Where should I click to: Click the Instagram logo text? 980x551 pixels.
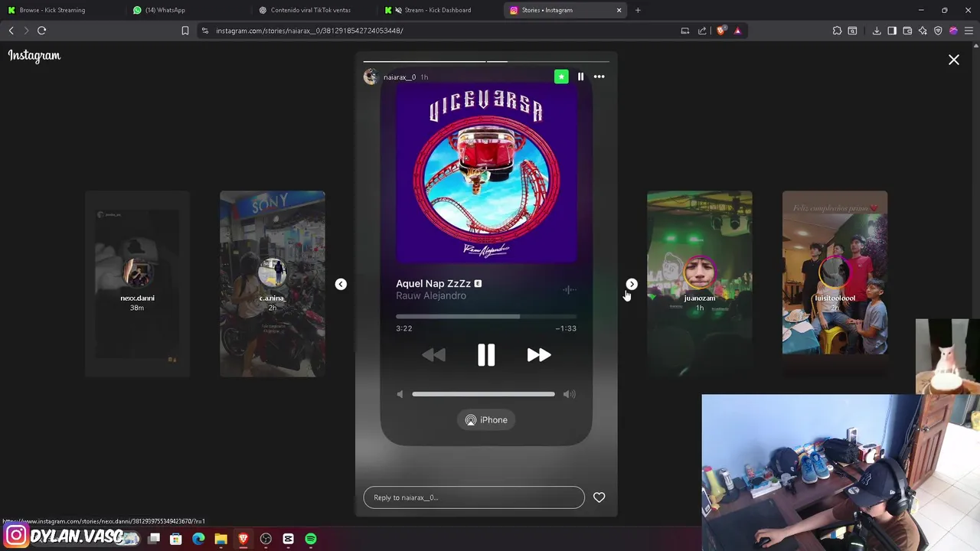[x=34, y=55]
